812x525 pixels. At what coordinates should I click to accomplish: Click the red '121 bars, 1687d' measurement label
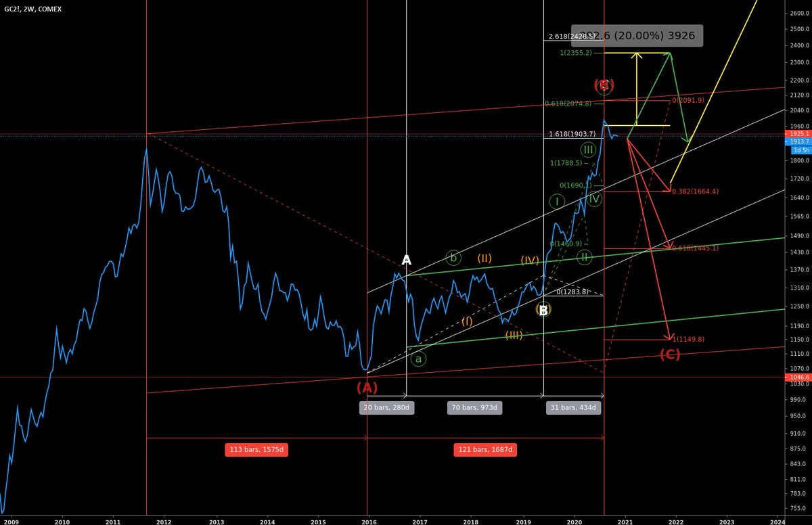tap(485, 449)
